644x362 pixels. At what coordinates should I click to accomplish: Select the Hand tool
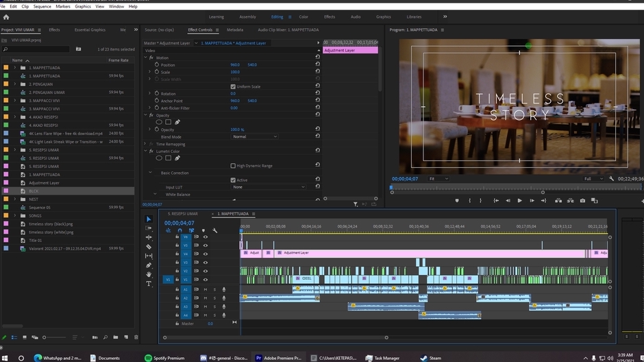pos(149,274)
